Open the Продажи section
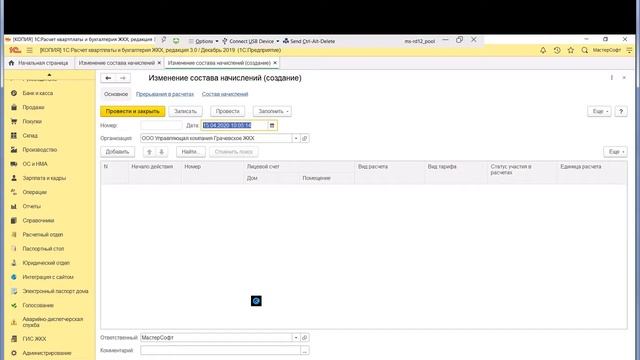This screenshot has width=640, height=360. click(33, 107)
